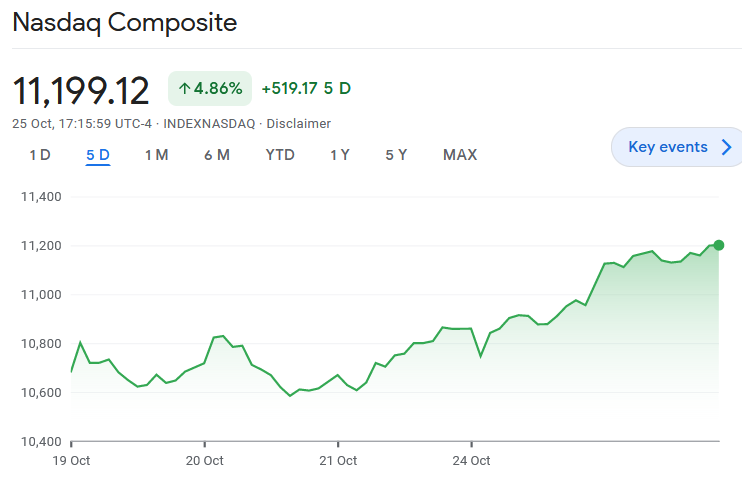
Task: Select the 1 D time range tab
Action: point(40,155)
